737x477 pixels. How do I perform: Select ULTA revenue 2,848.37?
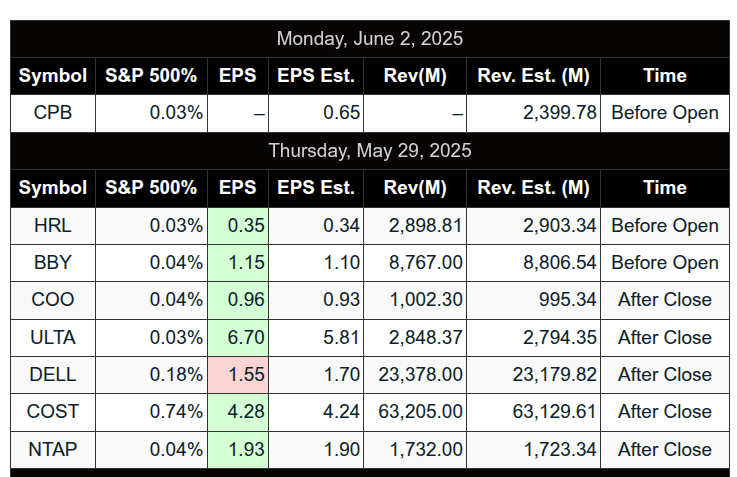[415, 338]
